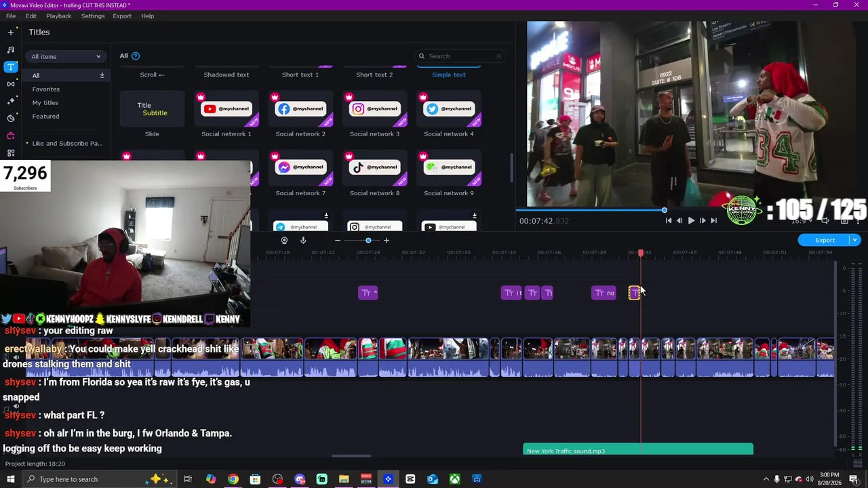Image resolution: width=868 pixels, height=488 pixels.
Task: Open the Sounds music-note tab
Action: [x=10, y=49]
